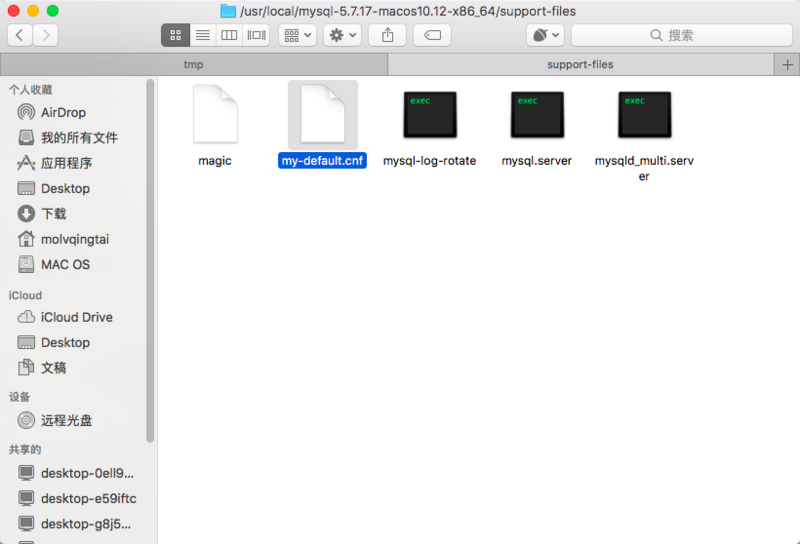The width and height of the screenshot is (800, 544).
Task: Switch to Cover Flow view mode
Action: coord(256,35)
